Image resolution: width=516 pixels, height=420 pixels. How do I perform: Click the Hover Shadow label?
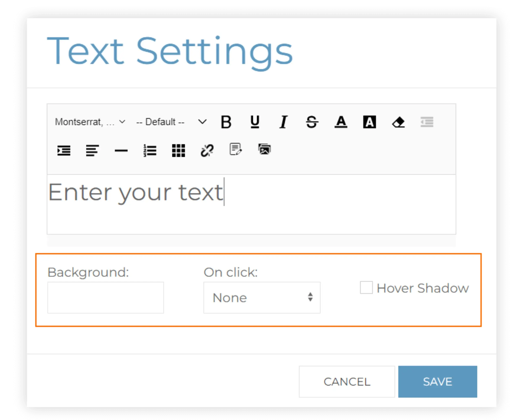[x=423, y=288]
